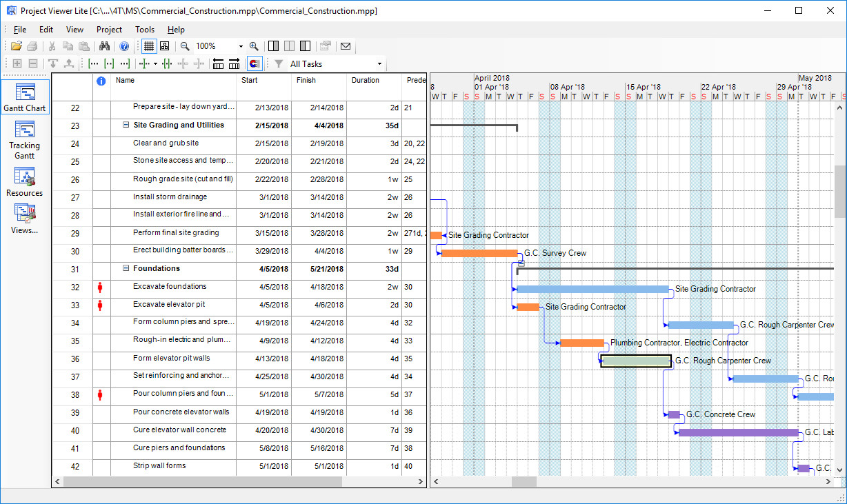Screen dimensions: 847x504
Task: Click the Views... sidebar button
Action: pyautogui.click(x=24, y=219)
